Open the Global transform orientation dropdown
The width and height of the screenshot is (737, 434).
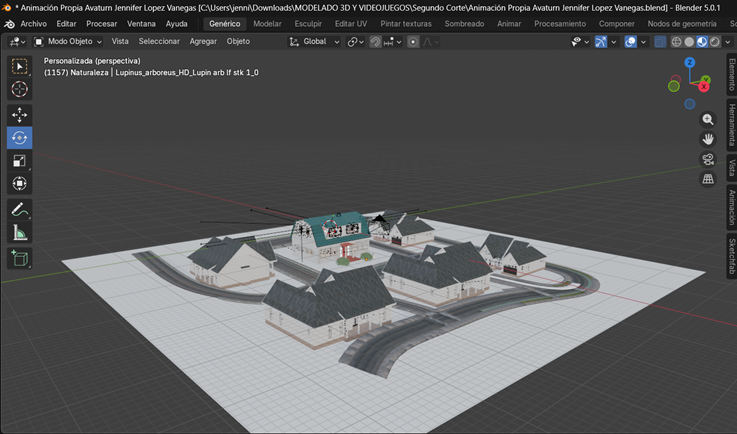(x=315, y=42)
